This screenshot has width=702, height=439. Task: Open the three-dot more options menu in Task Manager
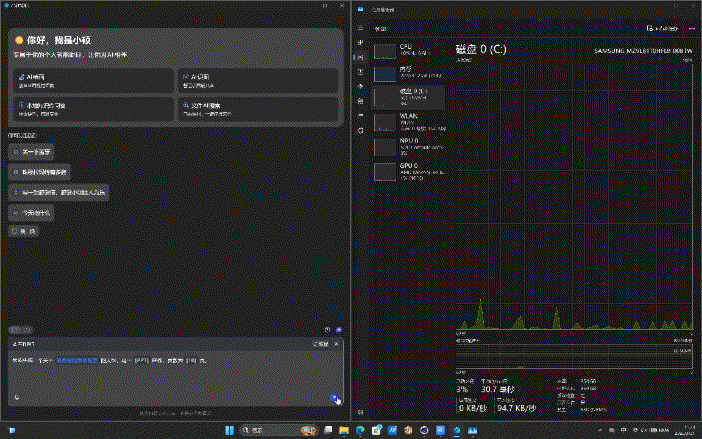coord(691,28)
